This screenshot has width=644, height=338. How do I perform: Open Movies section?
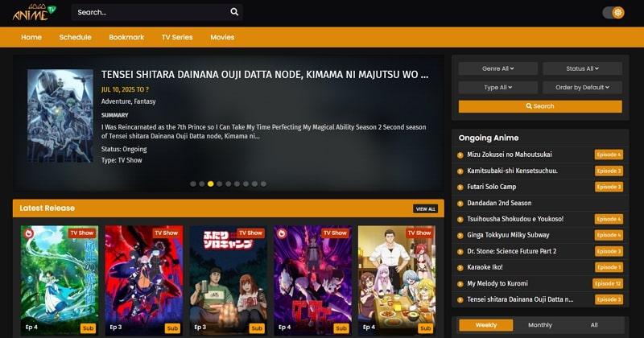222,37
